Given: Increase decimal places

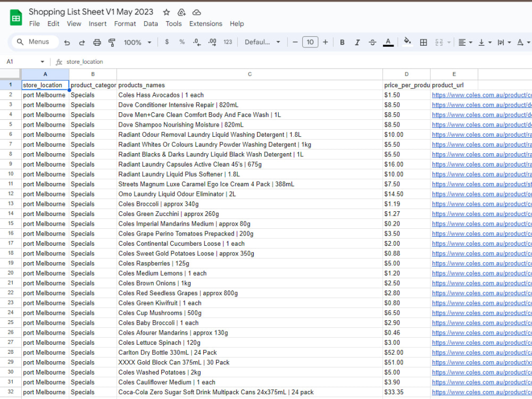Looking at the screenshot, I should (212, 42).
